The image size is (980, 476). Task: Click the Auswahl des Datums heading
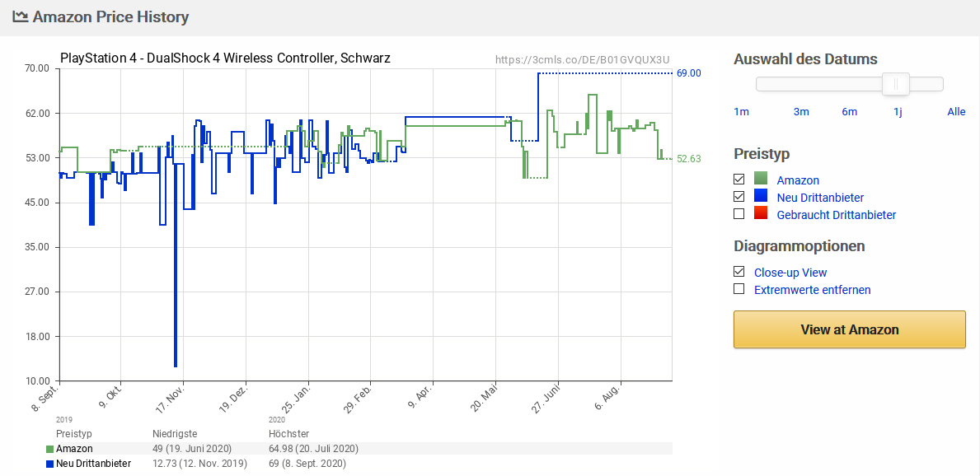click(805, 59)
